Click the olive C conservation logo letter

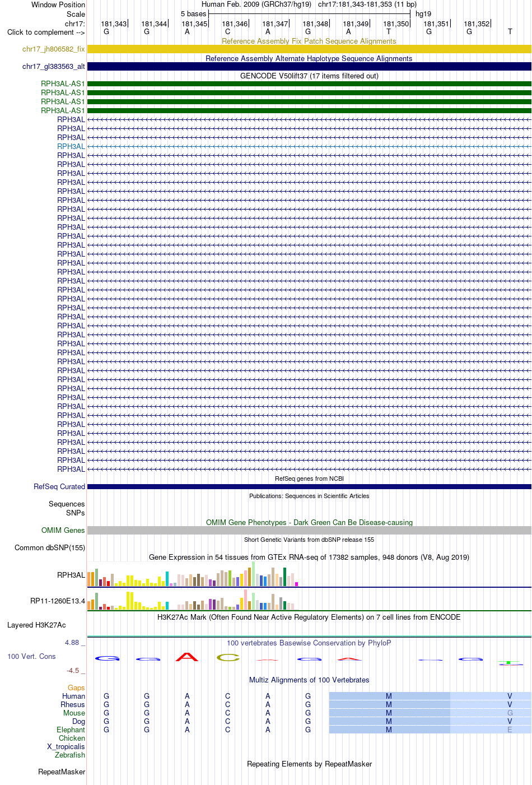(228, 657)
